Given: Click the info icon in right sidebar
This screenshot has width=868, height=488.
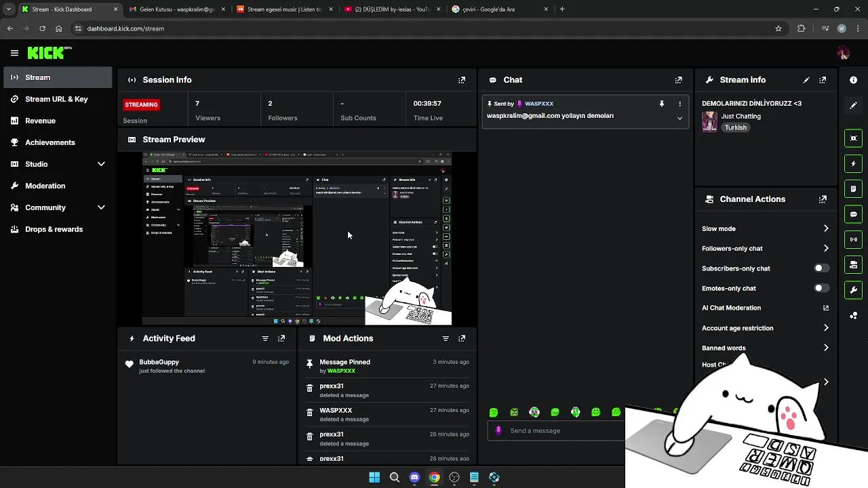Looking at the screenshot, I should [853, 80].
